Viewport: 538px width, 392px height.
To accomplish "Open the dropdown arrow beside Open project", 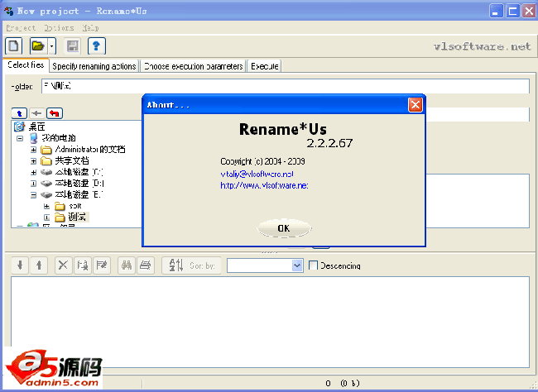I will (x=52, y=45).
